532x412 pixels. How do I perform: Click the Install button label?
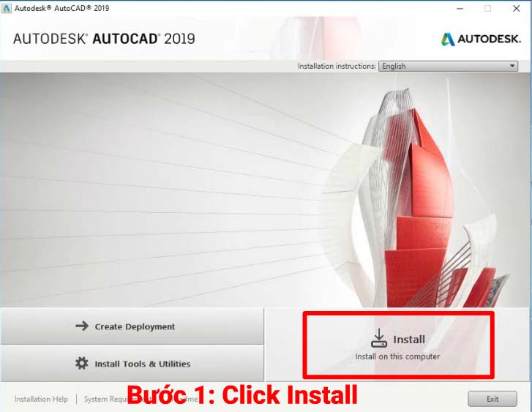pyautogui.click(x=409, y=340)
